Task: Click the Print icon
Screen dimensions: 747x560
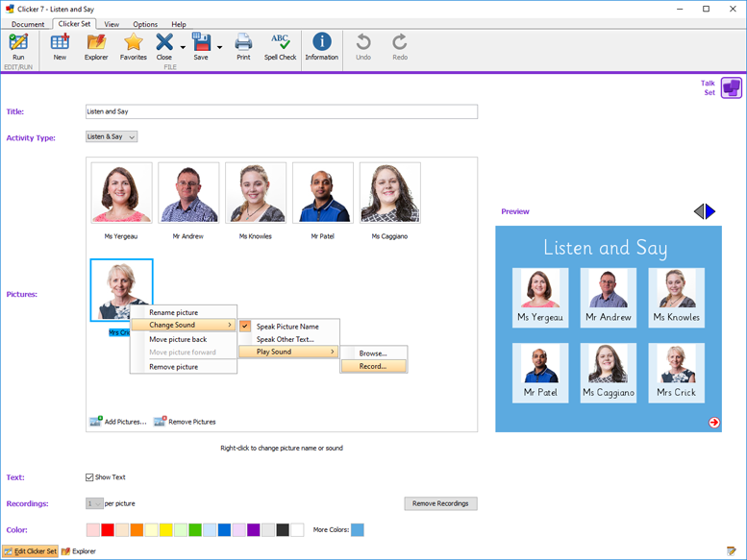Action: pos(243,46)
